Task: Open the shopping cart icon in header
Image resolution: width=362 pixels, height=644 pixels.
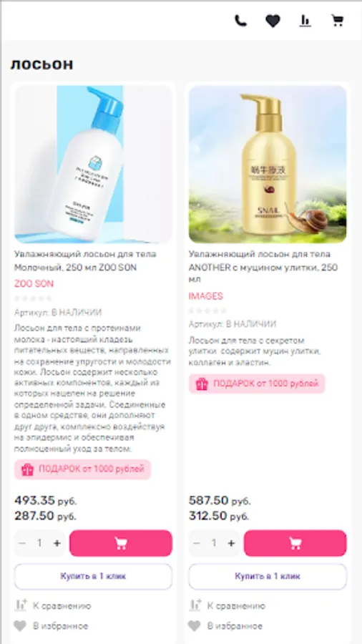Action: pos(338,21)
